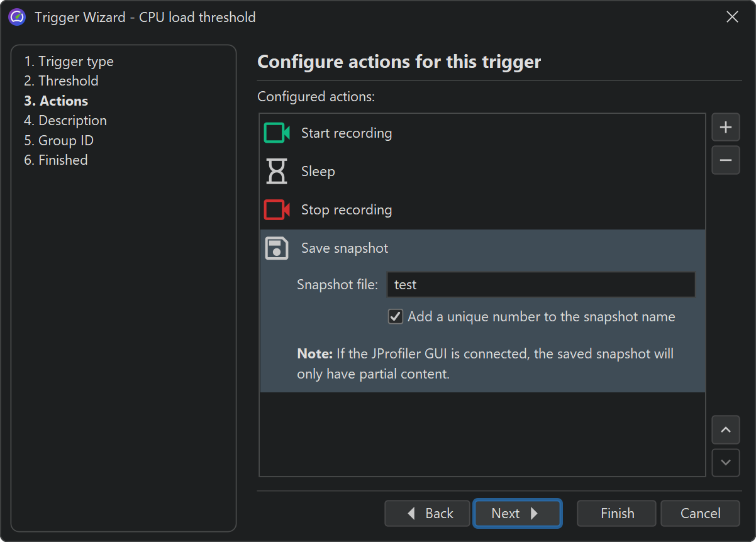Click the JProfiler icon in title bar
756x542 pixels.
point(17,17)
